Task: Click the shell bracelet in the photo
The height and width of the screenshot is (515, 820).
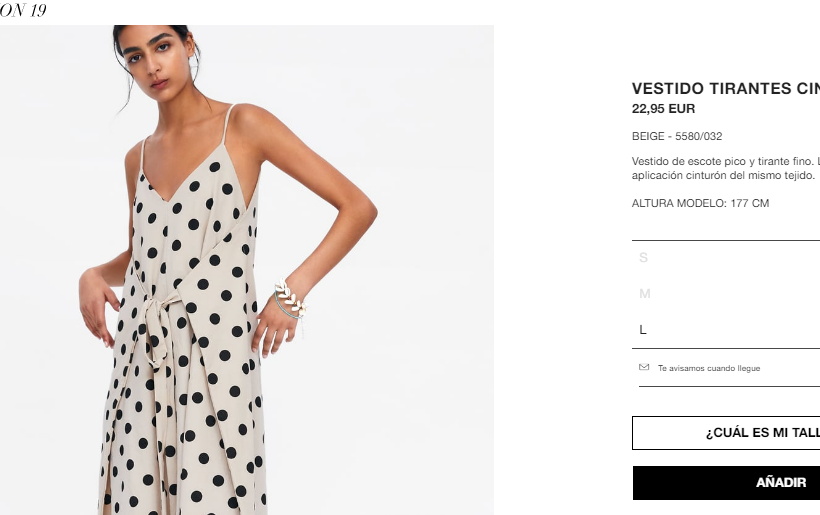Action: point(290,299)
